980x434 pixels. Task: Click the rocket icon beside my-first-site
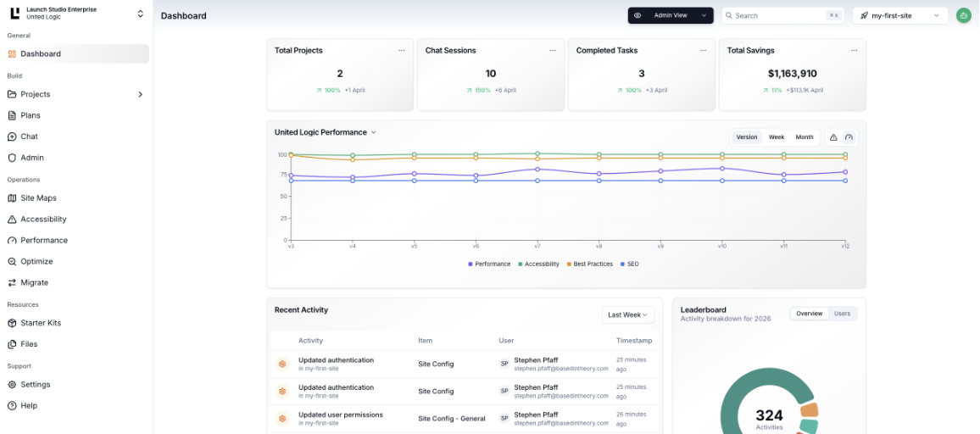click(x=864, y=15)
